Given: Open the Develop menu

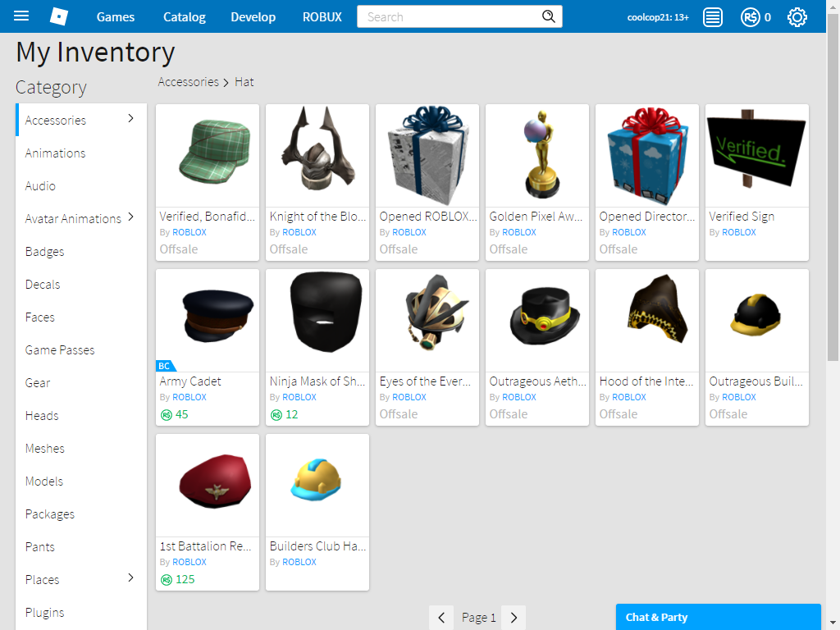Looking at the screenshot, I should pyautogui.click(x=253, y=17).
